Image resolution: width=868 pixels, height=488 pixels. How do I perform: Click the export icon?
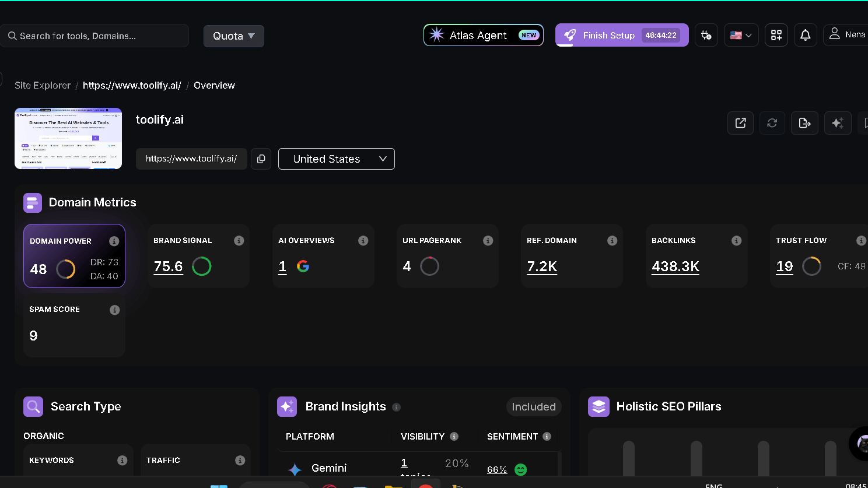[804, 123]
